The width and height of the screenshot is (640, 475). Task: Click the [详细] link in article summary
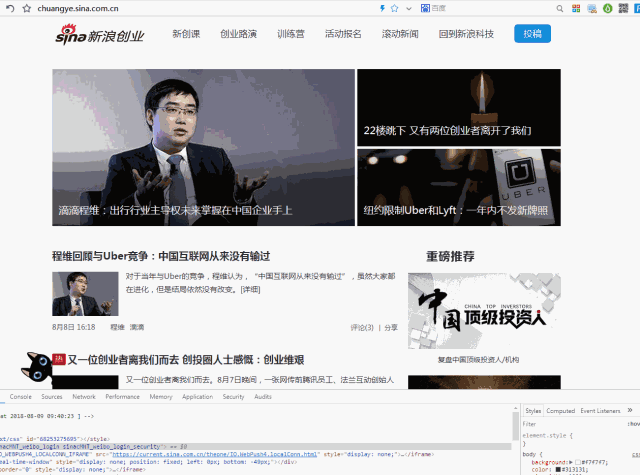pos(250,289)
